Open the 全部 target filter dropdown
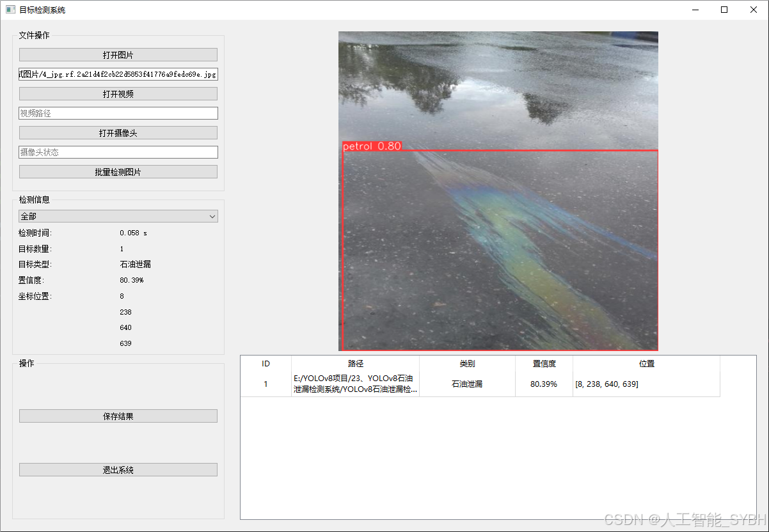Image resolution: width=769 pixels, height=532 pixels. [118, 217]
